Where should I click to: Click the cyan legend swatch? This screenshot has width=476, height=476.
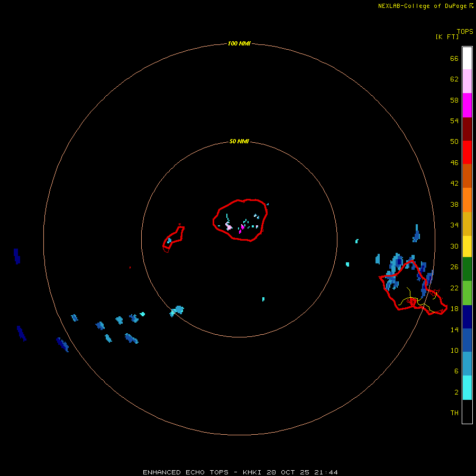pos(467,388)
